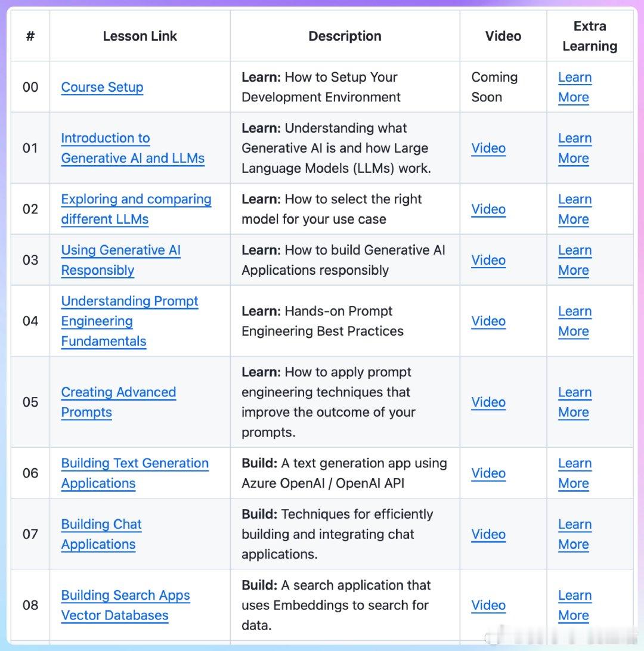Watch the Video for lesson 08

(x=488, y=605)
